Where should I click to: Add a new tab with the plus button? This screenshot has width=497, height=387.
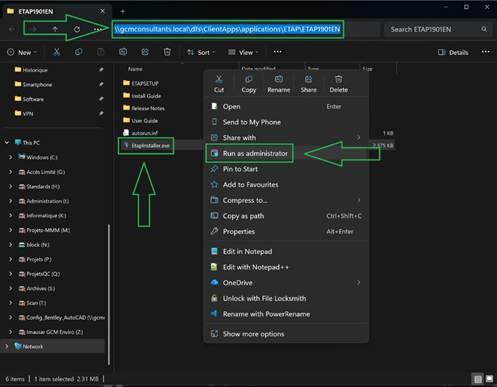[123, 11]
